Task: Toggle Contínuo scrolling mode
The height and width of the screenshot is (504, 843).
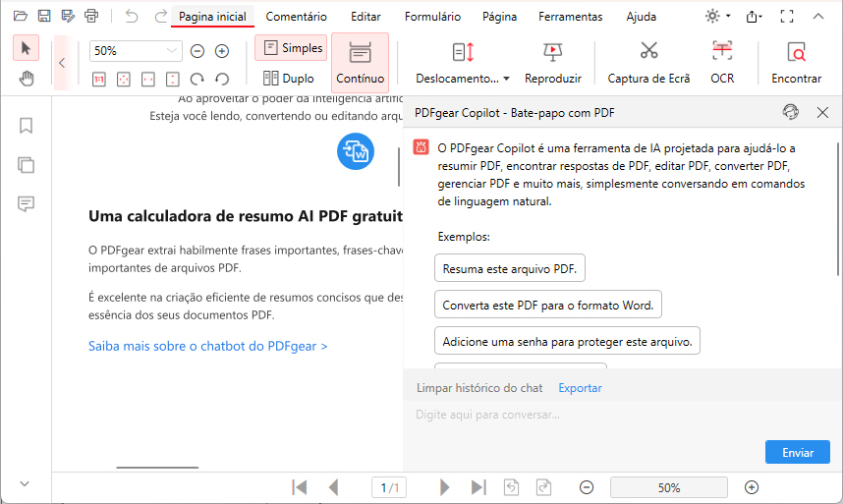Action: [361, 62]
